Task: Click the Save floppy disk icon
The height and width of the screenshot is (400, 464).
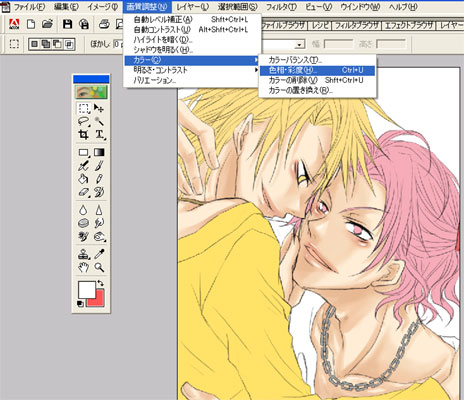Action: pyautogui.click(x=67, y=24)
